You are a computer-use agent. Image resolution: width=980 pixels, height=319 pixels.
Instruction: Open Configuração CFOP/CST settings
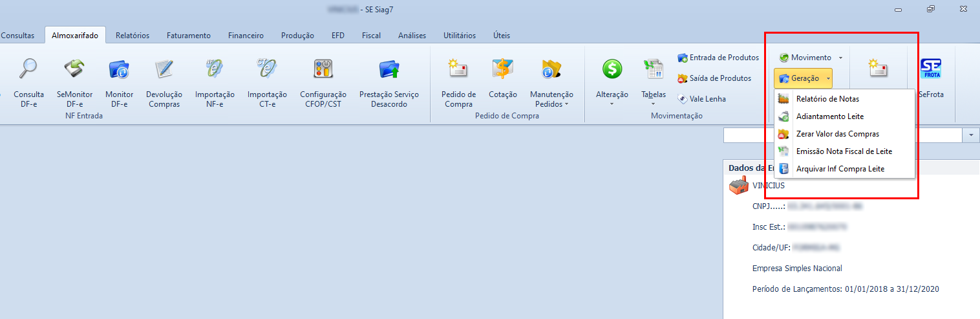pyautogui.click(x=323, y=68)
